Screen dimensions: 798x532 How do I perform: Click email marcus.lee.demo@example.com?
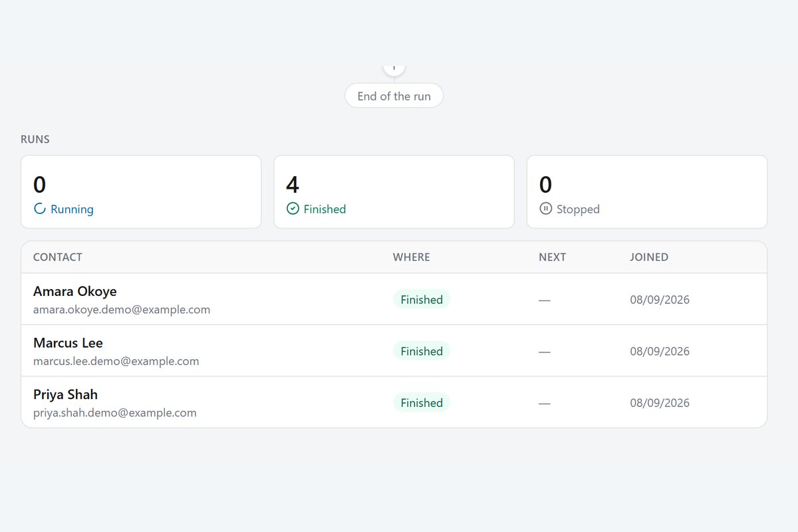point(116,361)
